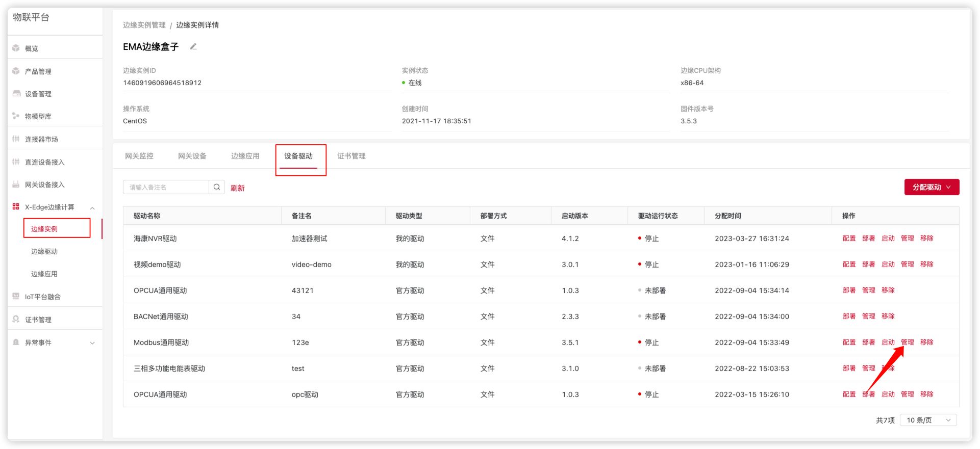Click the 连接器市场 sidebar icon
Viewport: 980px width, 449px height.
point(16,139)
